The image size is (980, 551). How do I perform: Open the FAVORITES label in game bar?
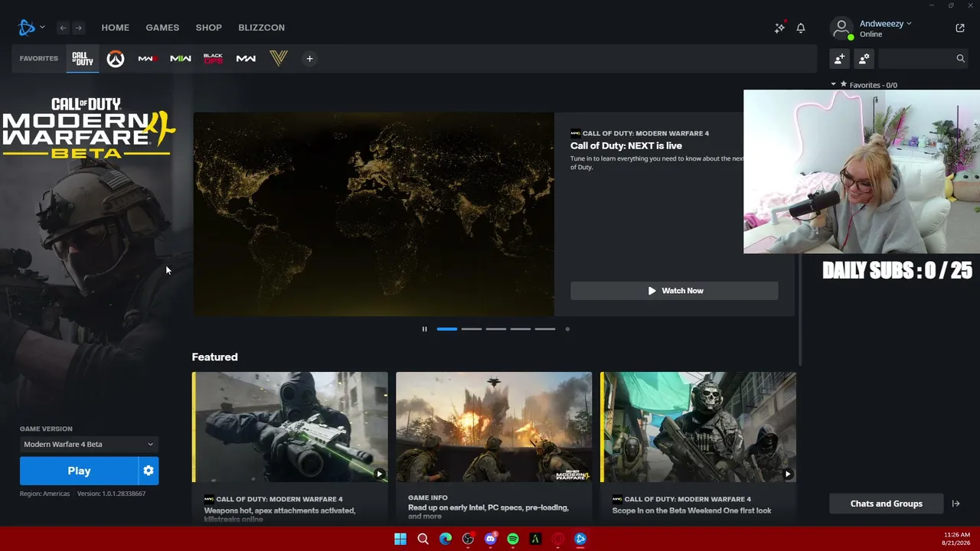tap(39, 58)
